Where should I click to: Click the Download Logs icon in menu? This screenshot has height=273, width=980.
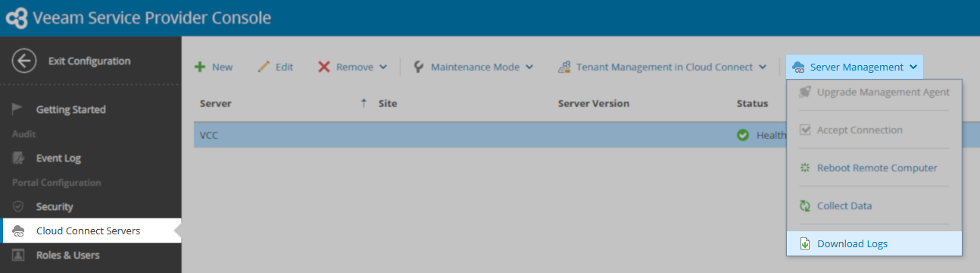pyautogui.click(x=805, y=243)
